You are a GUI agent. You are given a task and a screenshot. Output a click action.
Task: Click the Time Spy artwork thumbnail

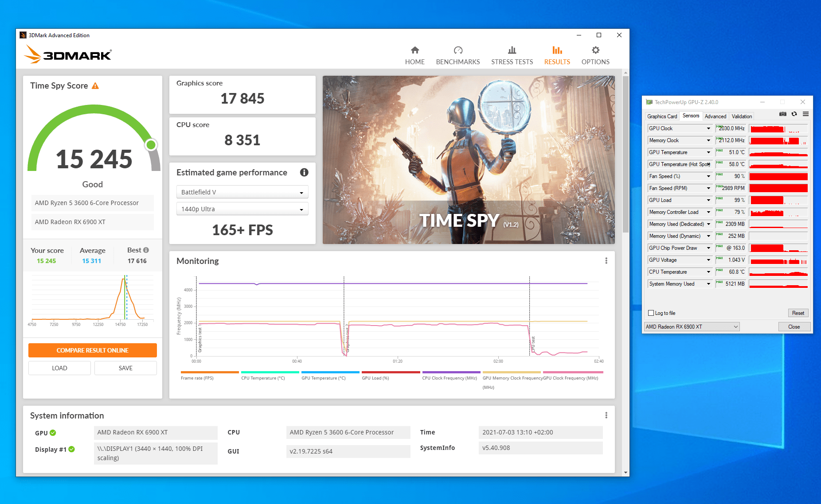click(469, 160)
